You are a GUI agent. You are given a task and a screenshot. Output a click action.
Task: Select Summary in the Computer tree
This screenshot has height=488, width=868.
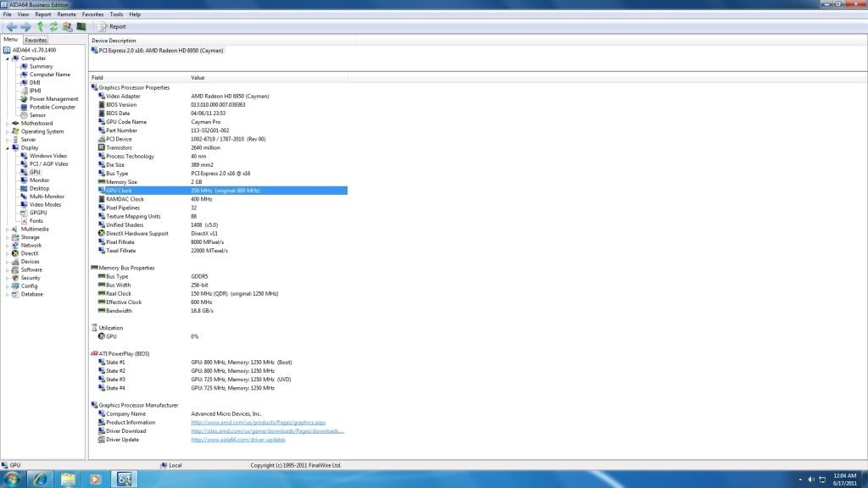(41, 66)
